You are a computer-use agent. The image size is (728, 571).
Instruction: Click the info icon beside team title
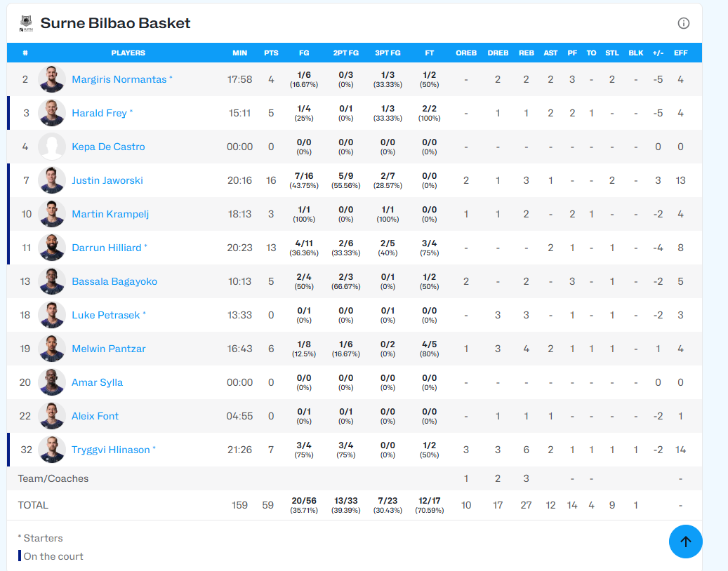683,23
